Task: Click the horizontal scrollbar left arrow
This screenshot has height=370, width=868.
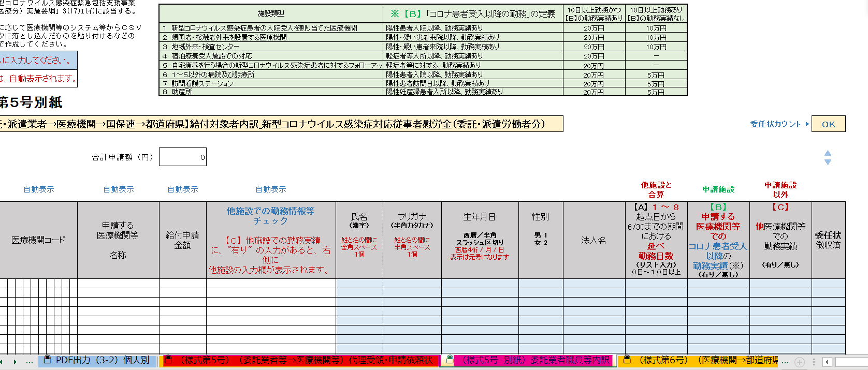Action: [x=827, y=362]
